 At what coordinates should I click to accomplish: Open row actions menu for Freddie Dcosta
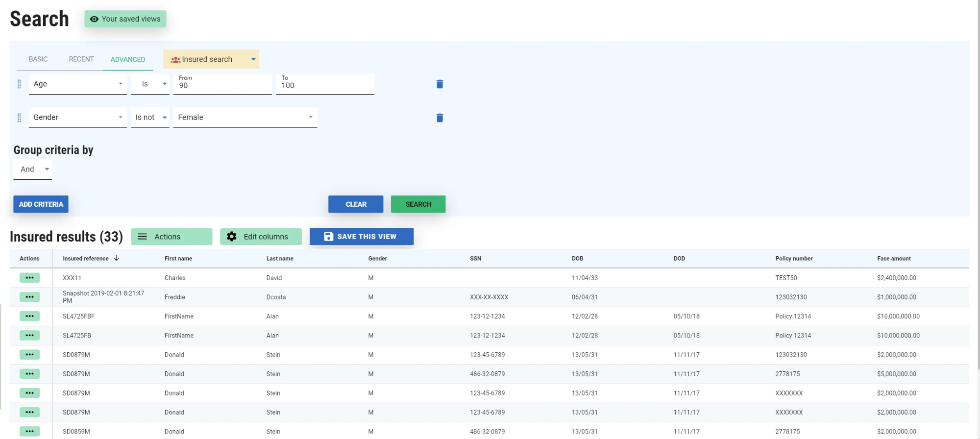[x=29, y=297]
